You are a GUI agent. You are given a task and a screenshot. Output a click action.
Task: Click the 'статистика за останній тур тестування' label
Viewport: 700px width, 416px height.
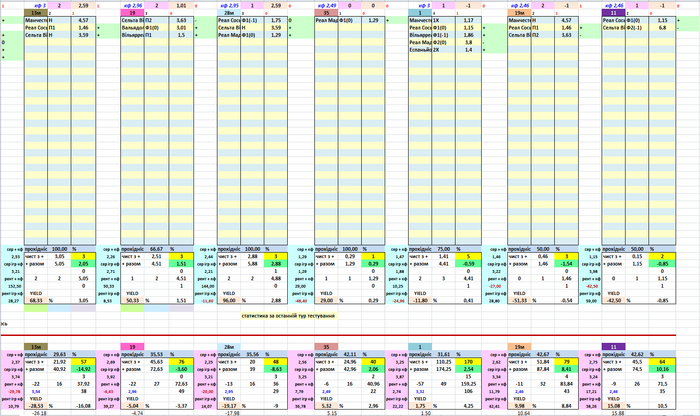[288, 316]
